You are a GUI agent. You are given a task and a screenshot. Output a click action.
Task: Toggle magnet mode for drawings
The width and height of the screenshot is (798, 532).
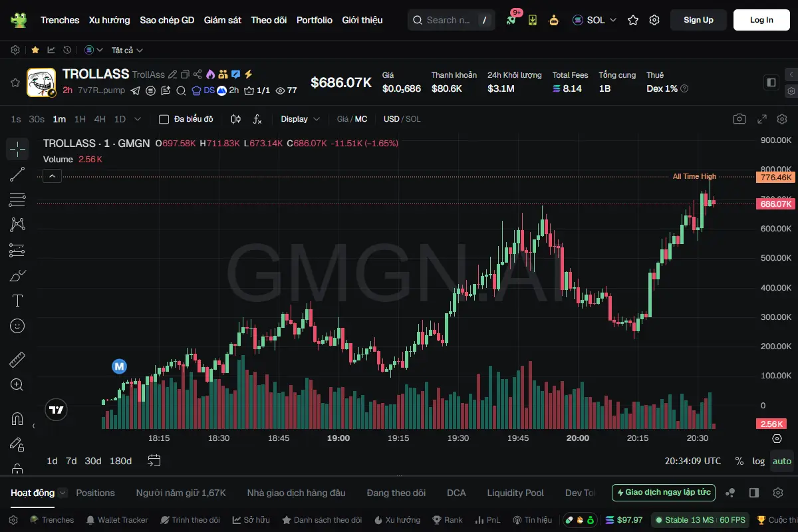(17, 419)
